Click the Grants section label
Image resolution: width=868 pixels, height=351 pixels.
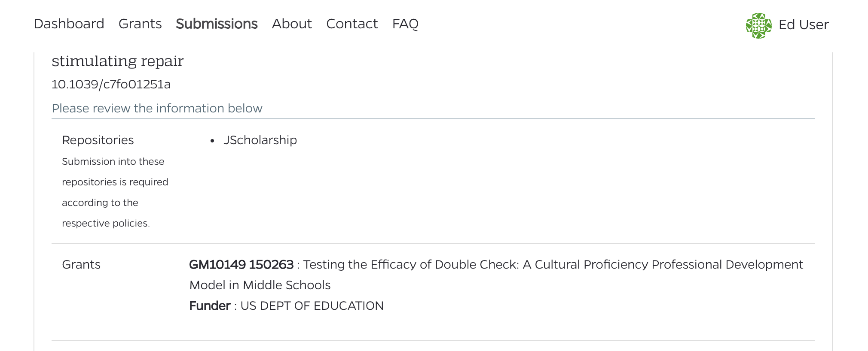click(81, 265)
